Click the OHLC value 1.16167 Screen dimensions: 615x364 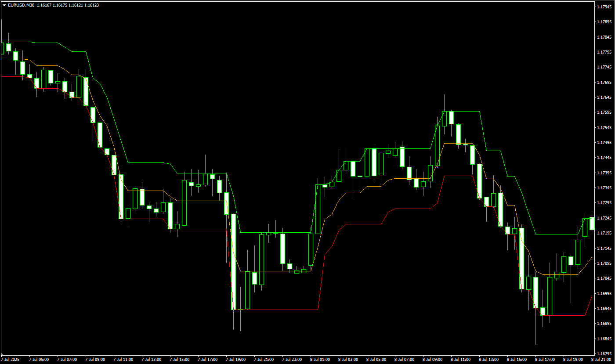[45, 5]
